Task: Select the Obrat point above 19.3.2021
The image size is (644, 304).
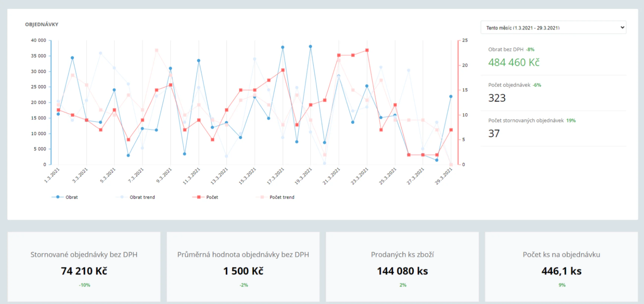Action: tap(311, 47)
